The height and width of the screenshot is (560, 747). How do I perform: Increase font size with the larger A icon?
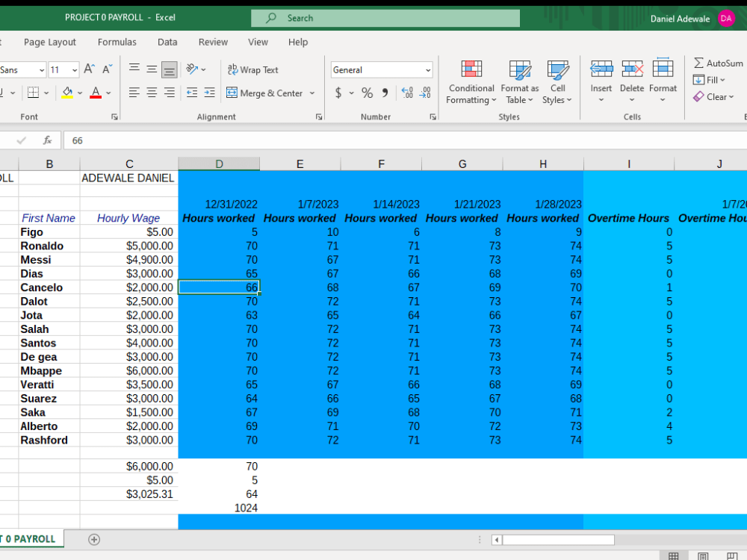click(89, 69)
